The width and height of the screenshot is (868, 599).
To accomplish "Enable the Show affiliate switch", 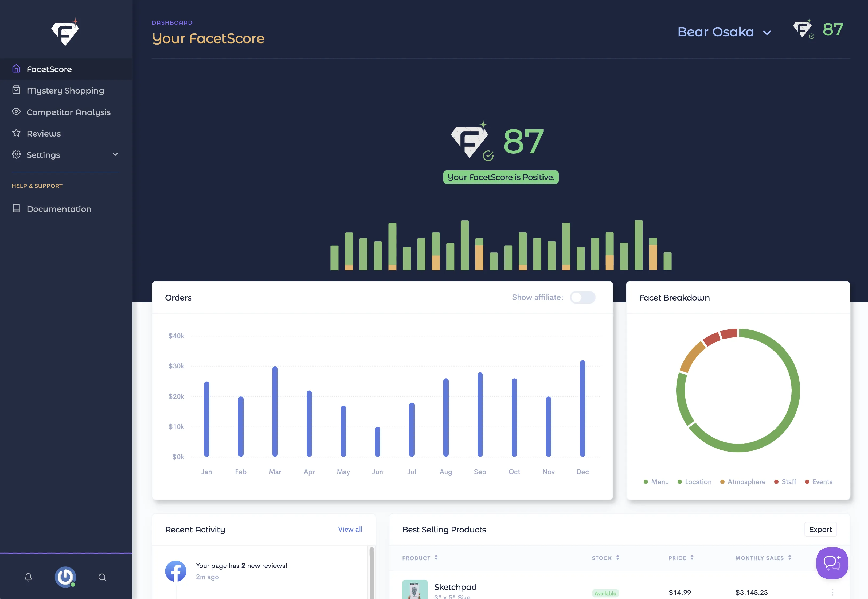I will 582,297.
